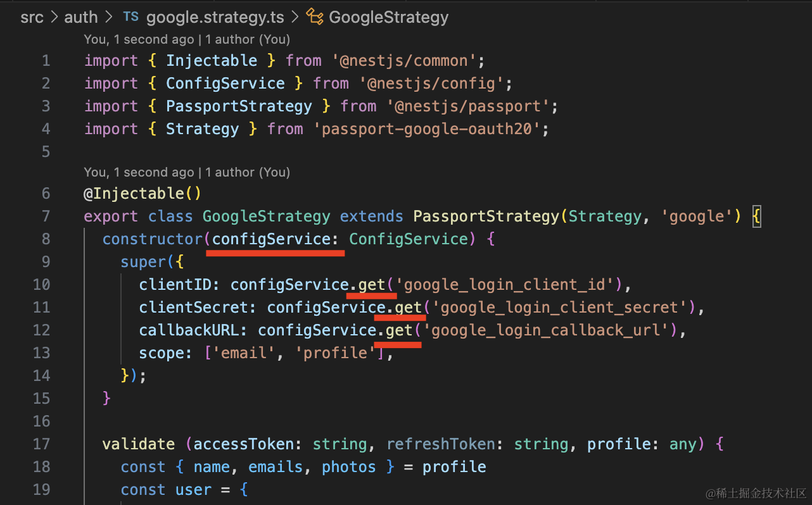Click the refreshToken parameter on line 17

(440, 444)
